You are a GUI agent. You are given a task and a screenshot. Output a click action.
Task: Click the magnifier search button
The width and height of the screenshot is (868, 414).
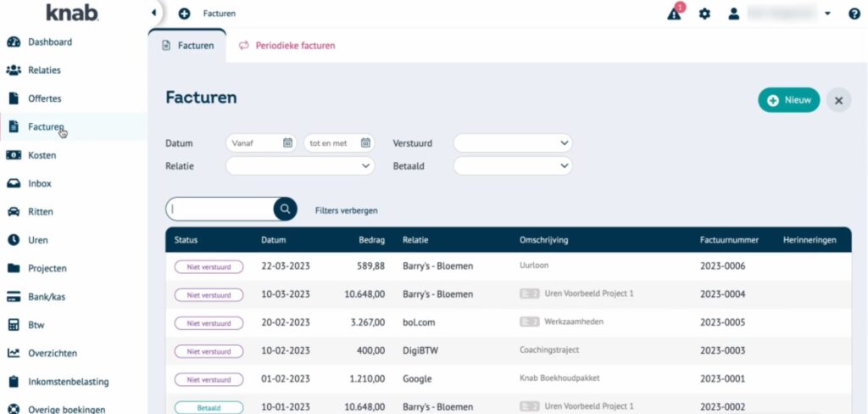(286, 209)
